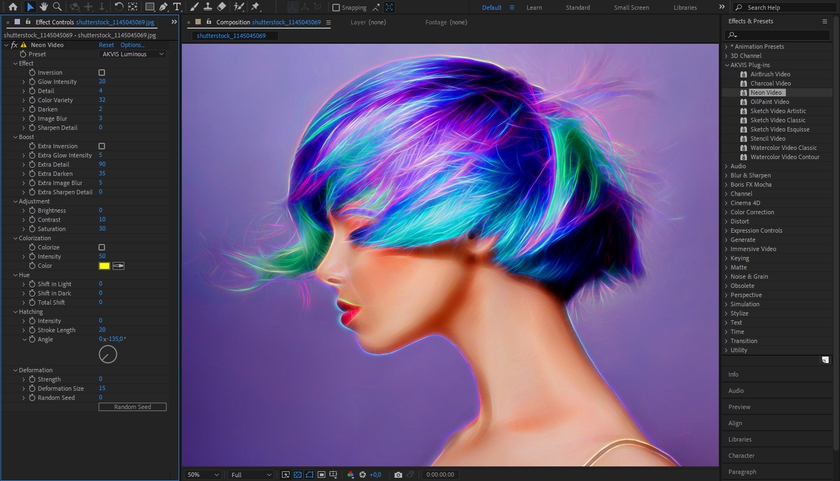Viewport: 840px width, 481px height.
Task: Switch to the Libraries workspace
Action: pos(685,7)
